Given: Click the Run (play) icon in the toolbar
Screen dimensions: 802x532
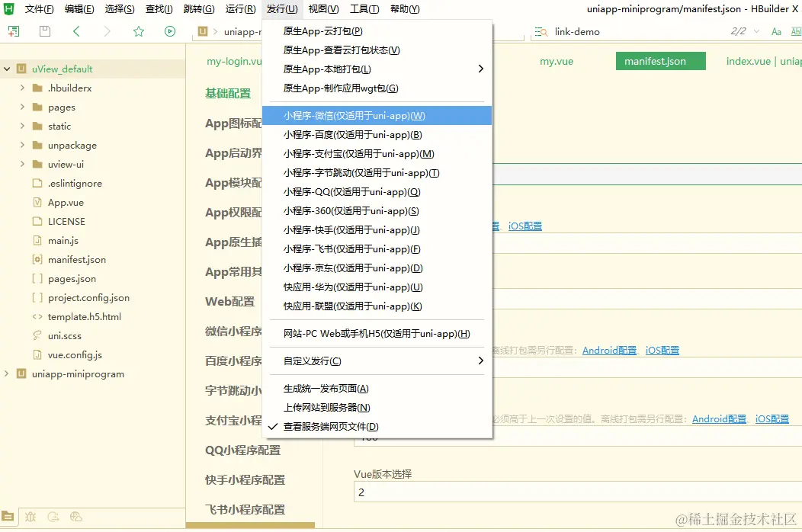Looking at the screenshot, I should point(169,32).
